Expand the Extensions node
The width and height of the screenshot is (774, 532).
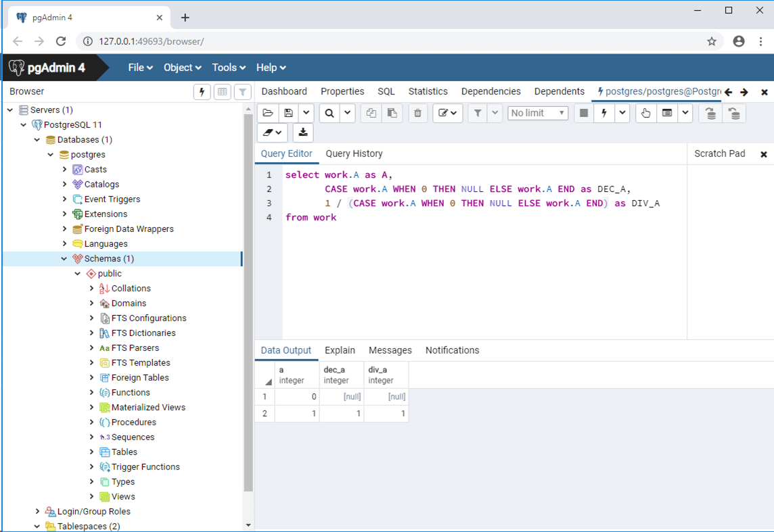point(64,214)
